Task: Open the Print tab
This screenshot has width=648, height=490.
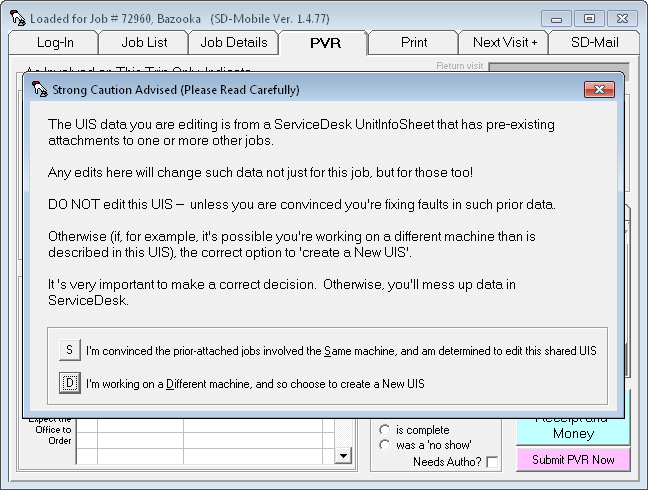Action: (x=414, y=42)
